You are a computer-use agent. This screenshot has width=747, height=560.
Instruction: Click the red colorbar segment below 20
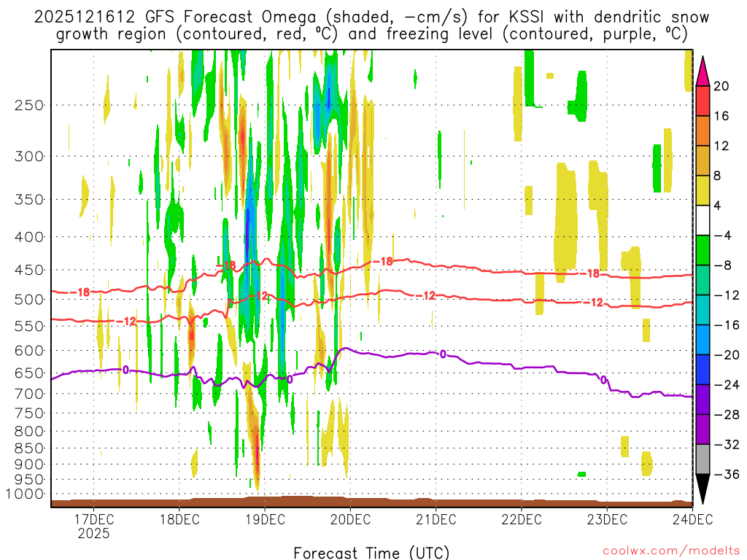703,101
